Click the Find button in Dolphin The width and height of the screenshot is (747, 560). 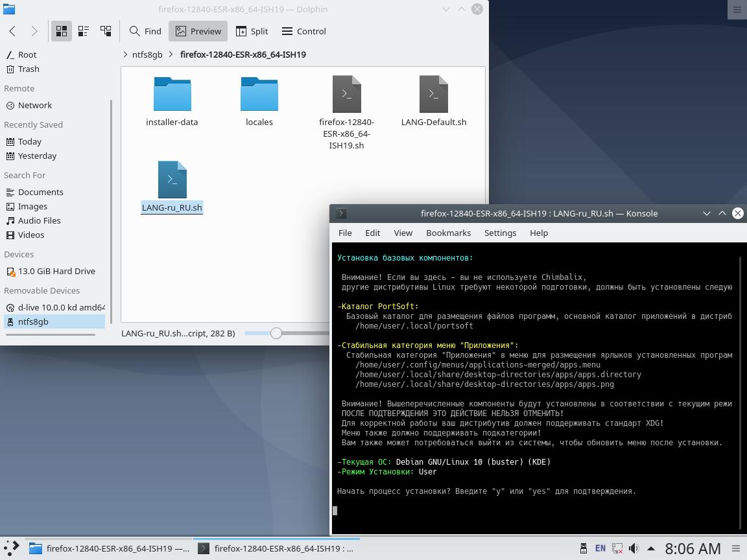click(145, 31)
